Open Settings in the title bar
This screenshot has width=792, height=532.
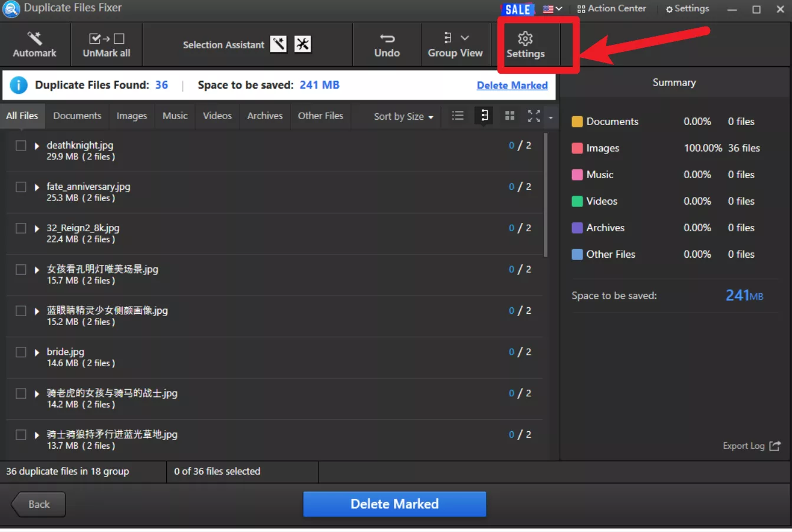click(688, 9)
